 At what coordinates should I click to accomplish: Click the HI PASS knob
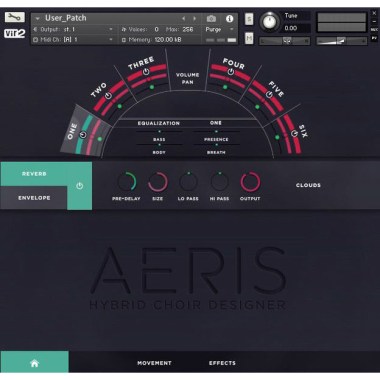219,182
